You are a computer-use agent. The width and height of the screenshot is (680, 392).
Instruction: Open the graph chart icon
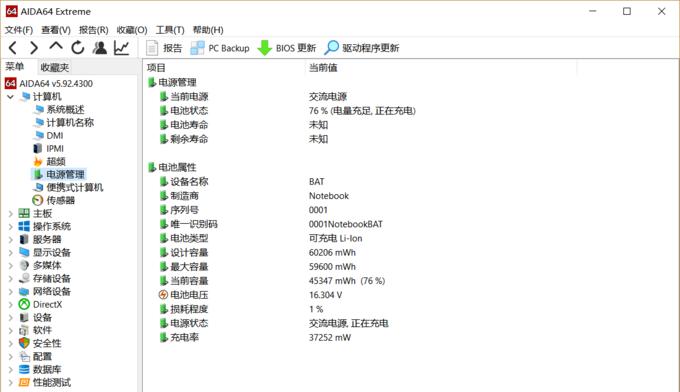pos(121,48)
